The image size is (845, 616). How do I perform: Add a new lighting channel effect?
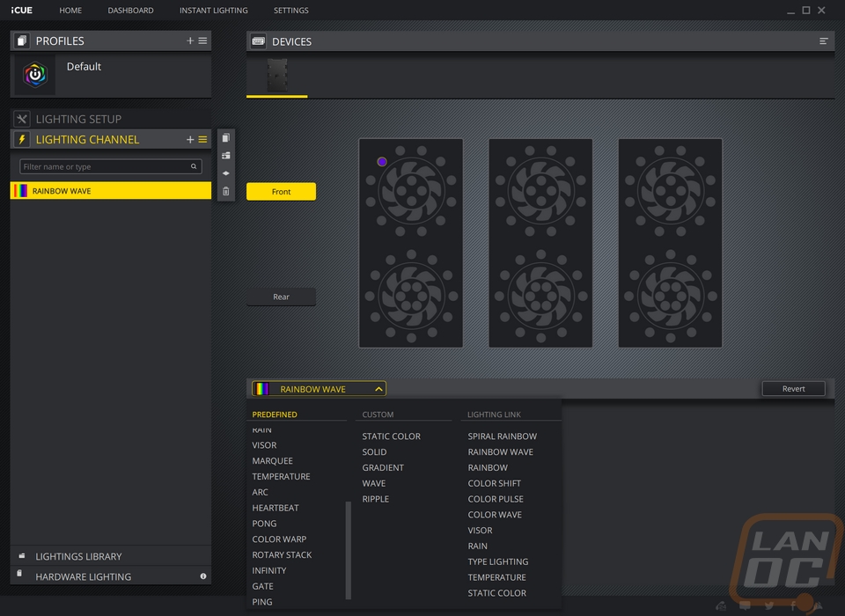(190, 140)
